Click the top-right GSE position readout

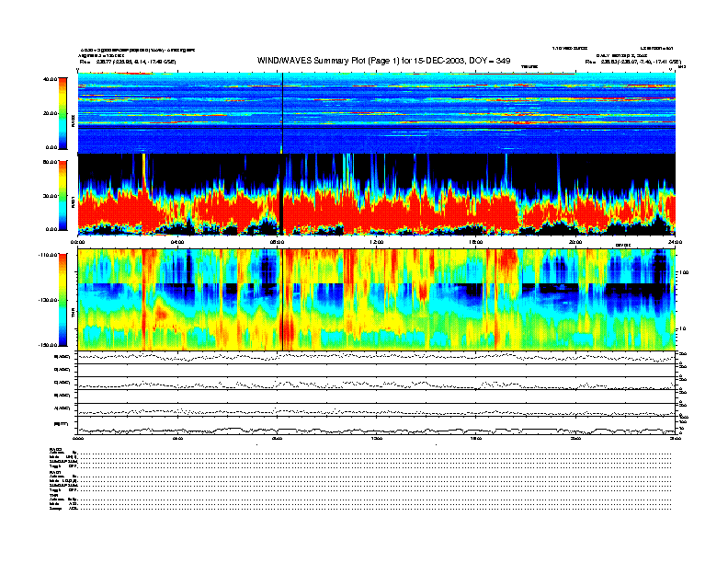tap(632, 62)
